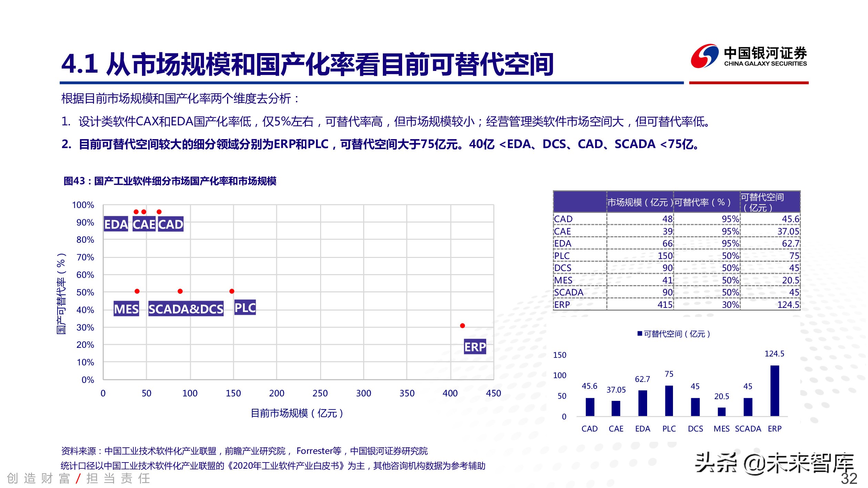
Task: Click the table header 市场规模（亿元）
Action: point(640,202)
